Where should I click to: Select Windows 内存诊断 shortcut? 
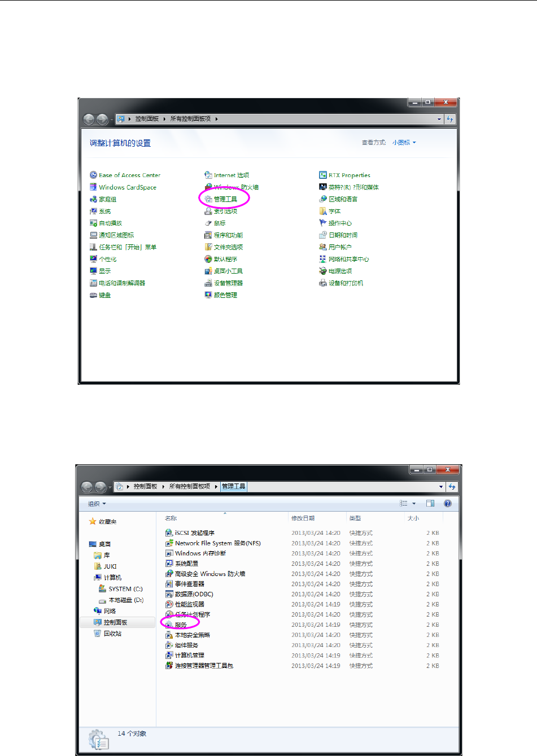195,553
